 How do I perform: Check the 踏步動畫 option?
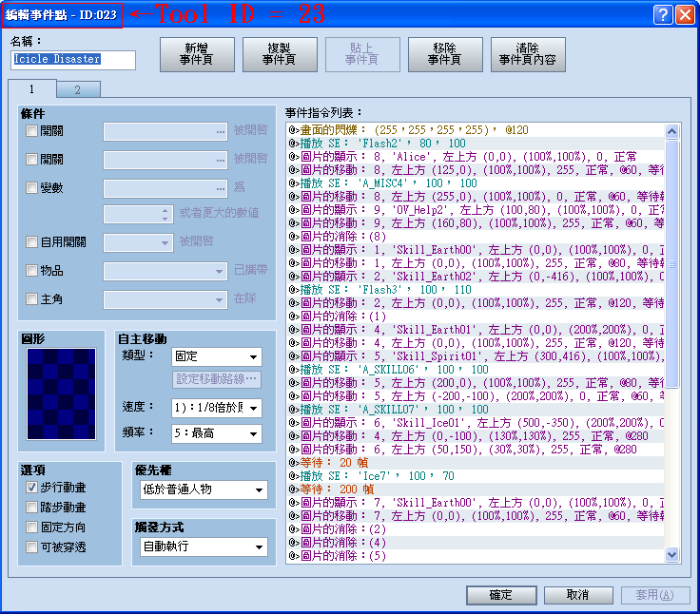[x=31, y=508]
